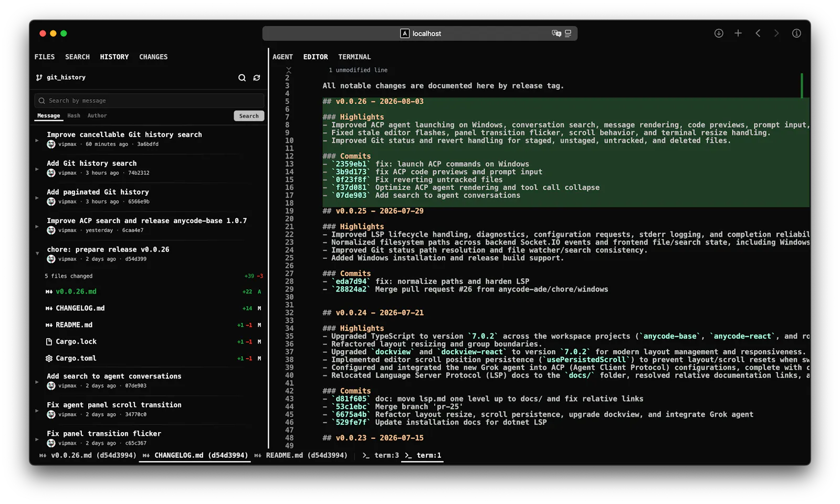This screenshot has height=504, width=840.
Task: Click commit hash 3a6bdfd
Action: pyautogui.click(x=148, y=144)
